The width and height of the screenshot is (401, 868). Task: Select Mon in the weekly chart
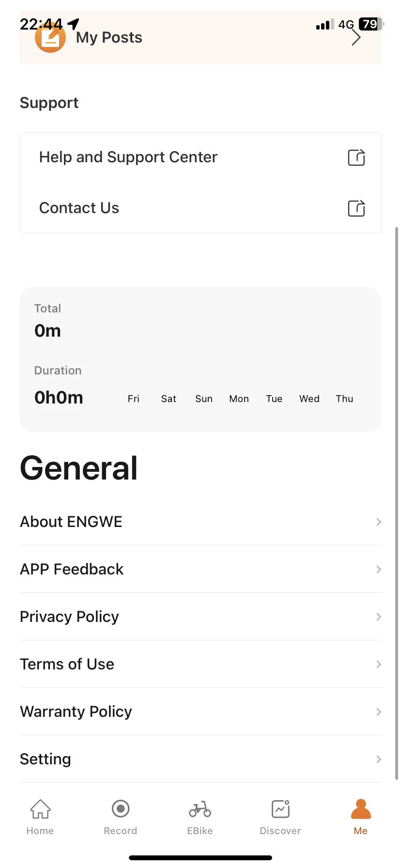239,399
